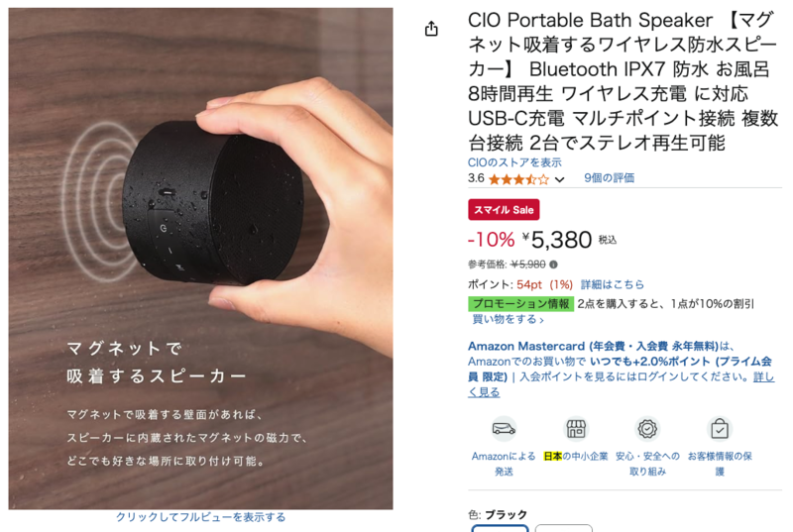Click the Japanese small business store icon

576,429
